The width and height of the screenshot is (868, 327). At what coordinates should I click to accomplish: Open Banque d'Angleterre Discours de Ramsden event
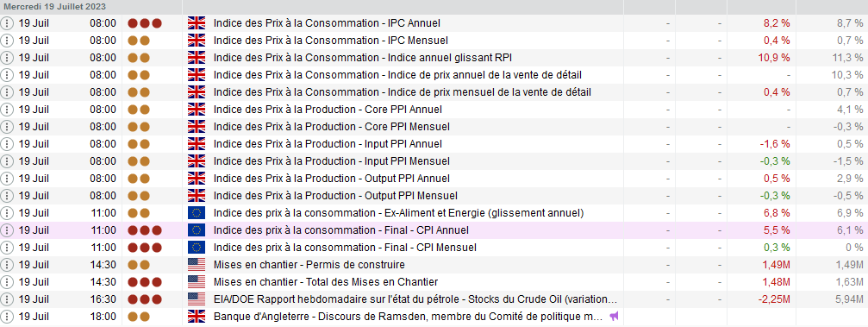pyautogui.click(x=408, y=317)
